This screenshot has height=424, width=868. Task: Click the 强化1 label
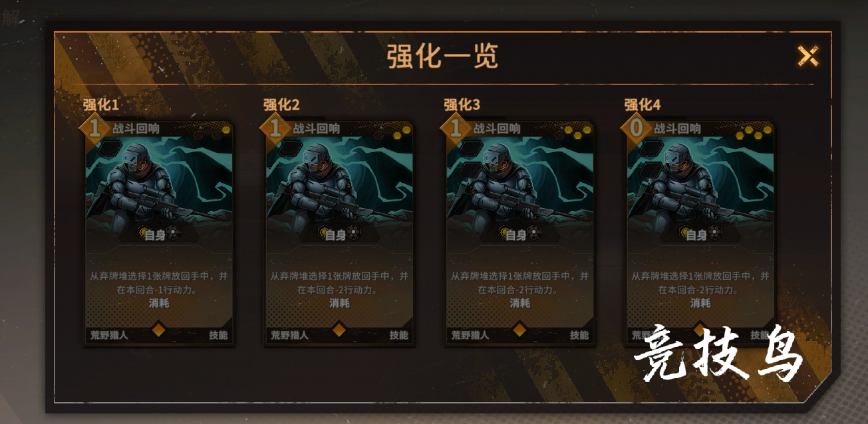(x=101, y=105)
